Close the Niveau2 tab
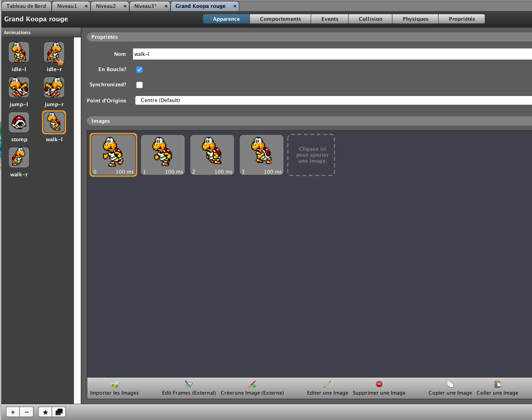The image size is (532, 420). coord(125,6)
